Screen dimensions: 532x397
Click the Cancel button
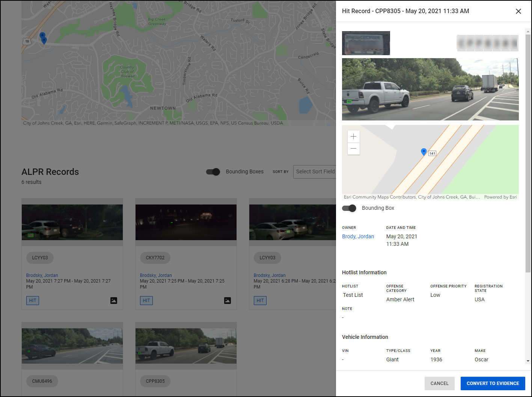439,383
